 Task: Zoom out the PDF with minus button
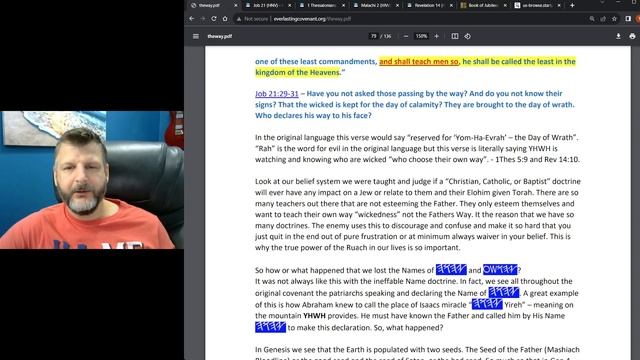pos(406,36)
